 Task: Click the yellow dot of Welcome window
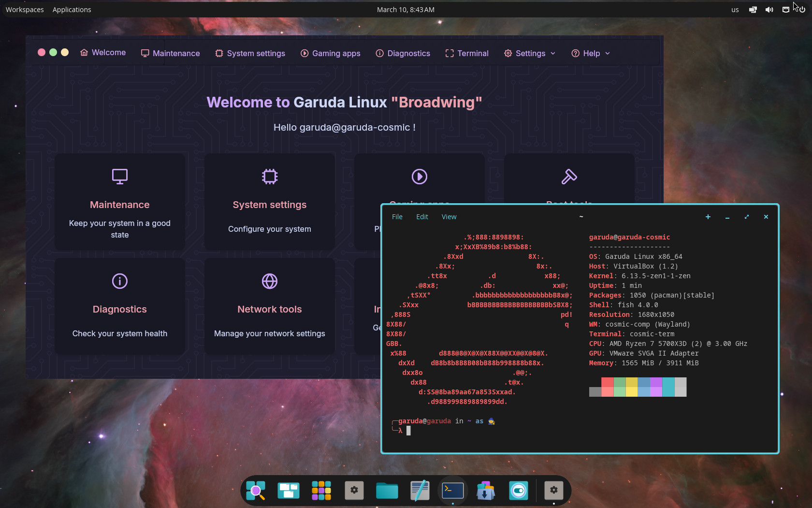click(x=65, y=52)
